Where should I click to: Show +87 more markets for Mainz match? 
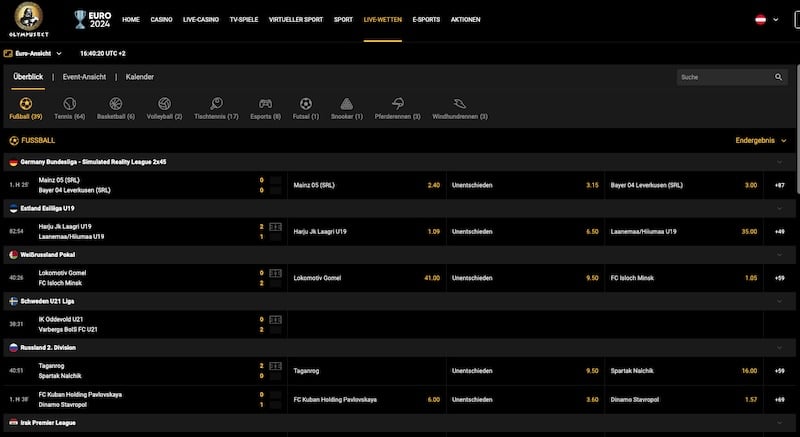(780, 185)
